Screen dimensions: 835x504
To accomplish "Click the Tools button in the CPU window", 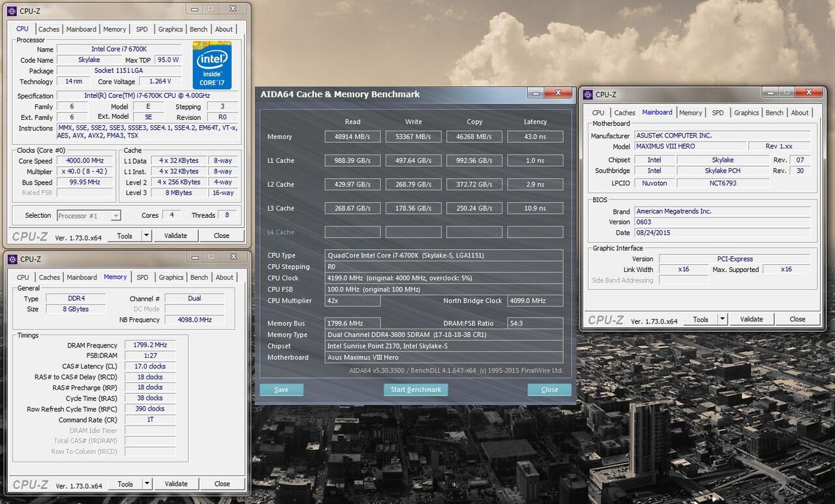I will coord(125,235).
